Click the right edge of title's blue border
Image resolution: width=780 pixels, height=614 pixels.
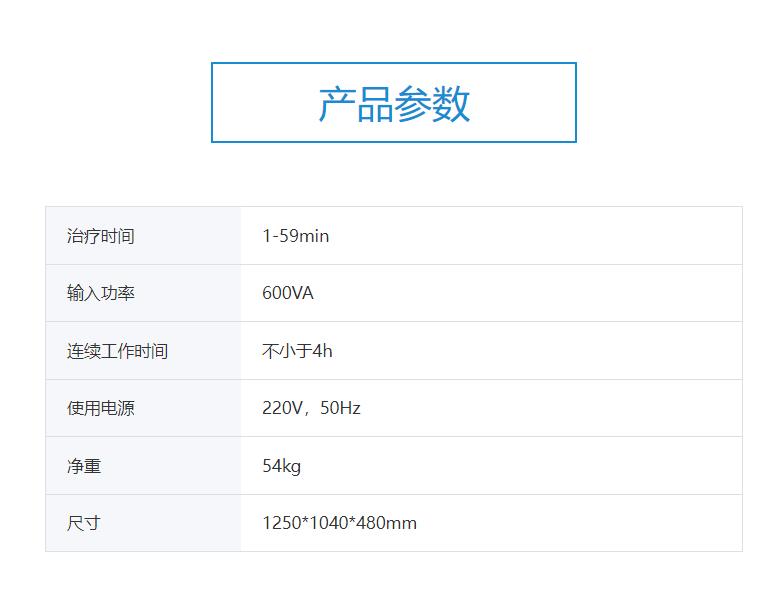click(576, 103)
